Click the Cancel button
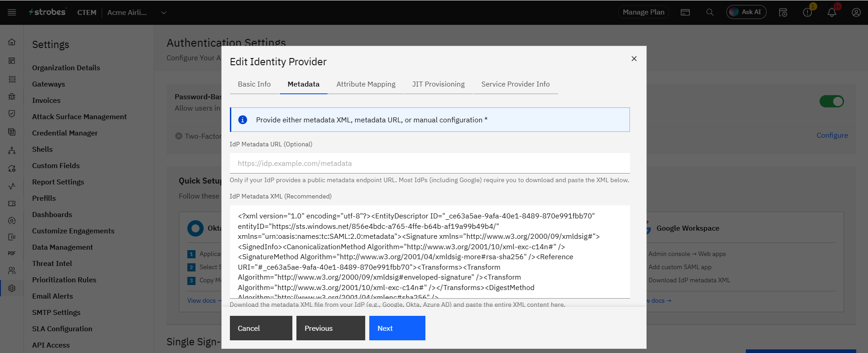The width and height of the screenshot is (868, 353). (x=261, y=328)
